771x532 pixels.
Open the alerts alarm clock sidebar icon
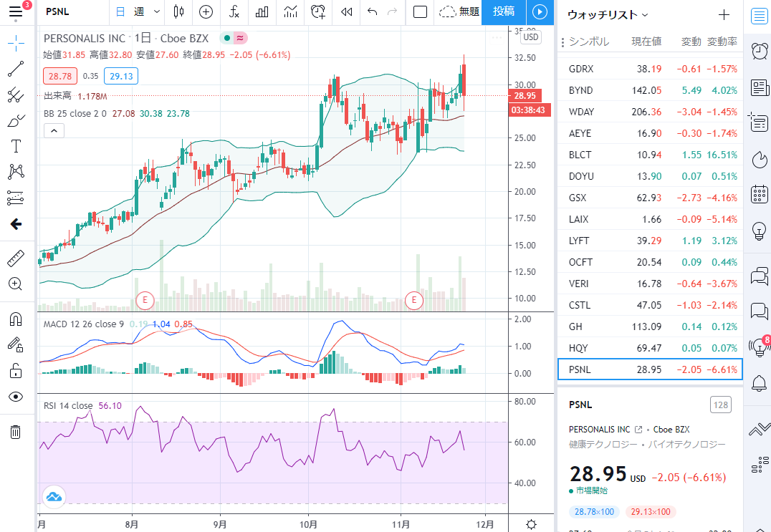(x=760, y=51)
